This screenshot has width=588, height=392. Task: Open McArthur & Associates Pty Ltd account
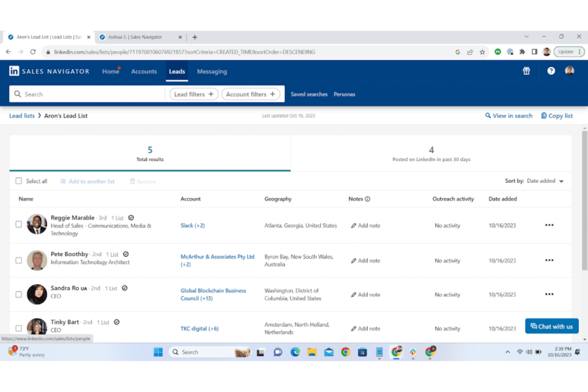click(x=217, y=261)
